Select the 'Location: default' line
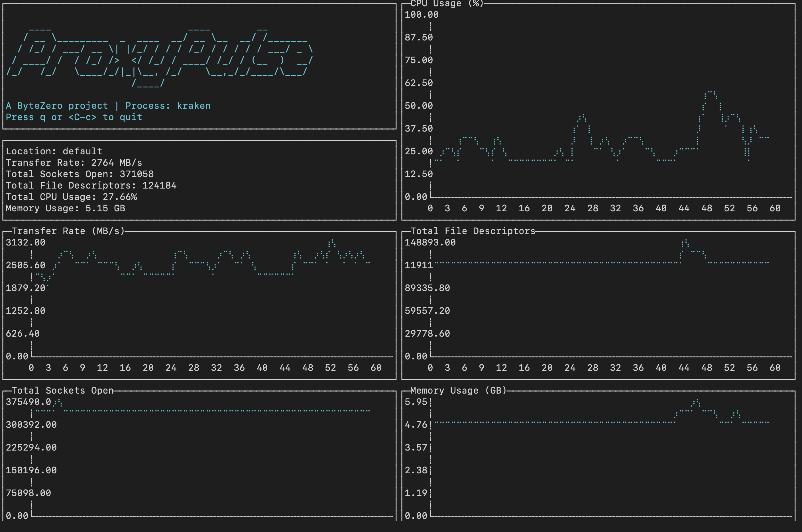 click(x=54, y=151)
